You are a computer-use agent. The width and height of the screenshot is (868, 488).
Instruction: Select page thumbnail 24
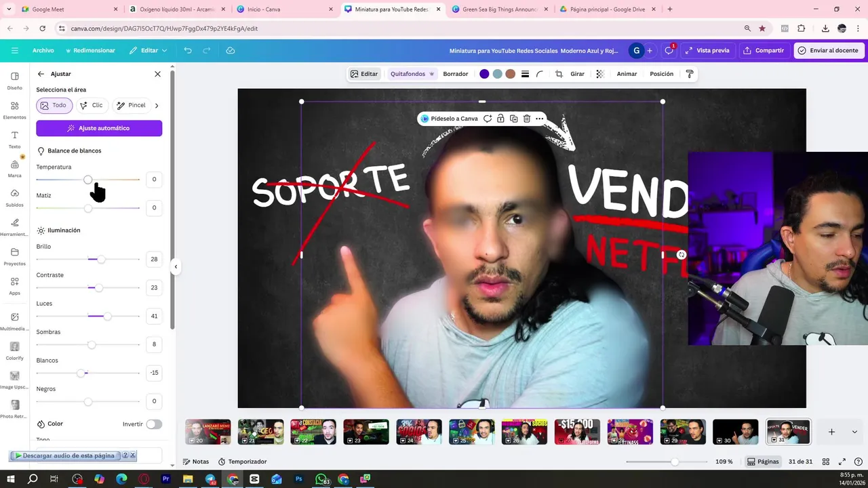click(x=419, y=432)
